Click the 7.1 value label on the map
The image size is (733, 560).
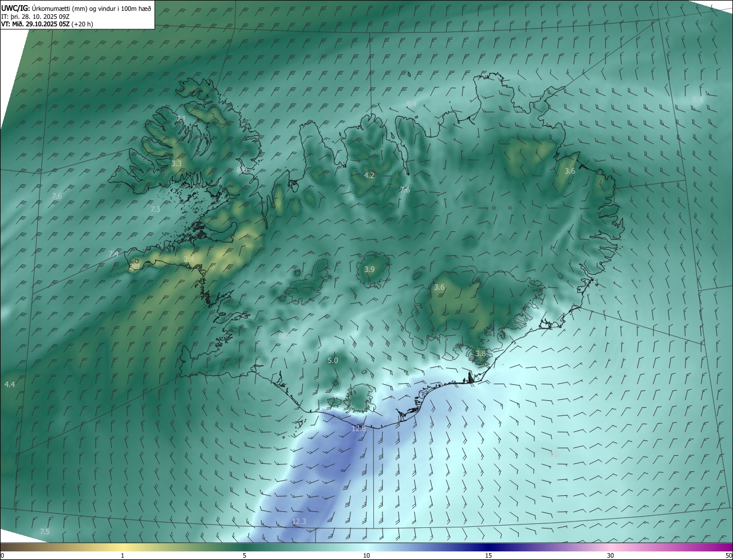point(181,119)
